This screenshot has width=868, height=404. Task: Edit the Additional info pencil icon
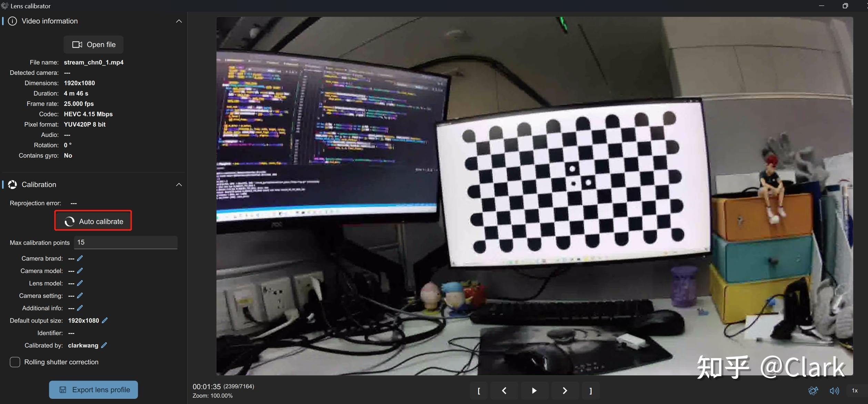point(80,308)
